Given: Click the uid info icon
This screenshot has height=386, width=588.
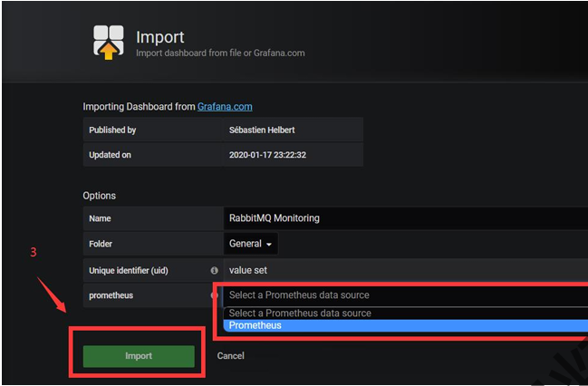Looking at the screenshot, I should pos(215,270).
